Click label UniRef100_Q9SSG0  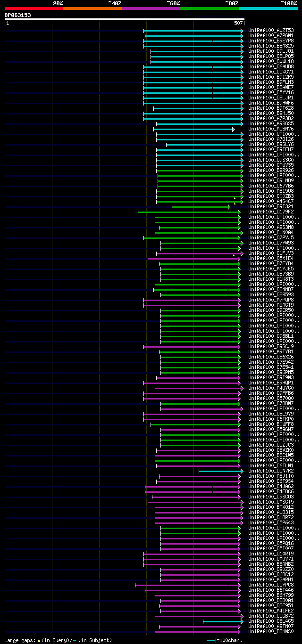pos(271,160)
